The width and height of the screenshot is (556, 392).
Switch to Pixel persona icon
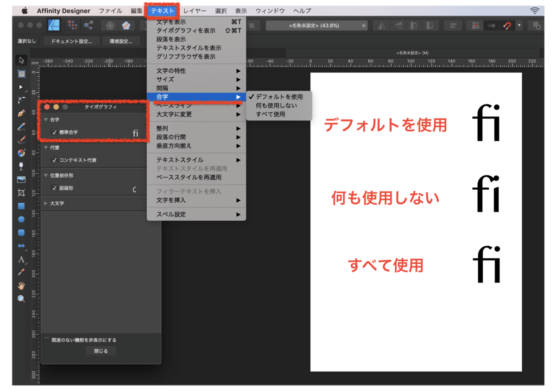click(x=72, y=25)
